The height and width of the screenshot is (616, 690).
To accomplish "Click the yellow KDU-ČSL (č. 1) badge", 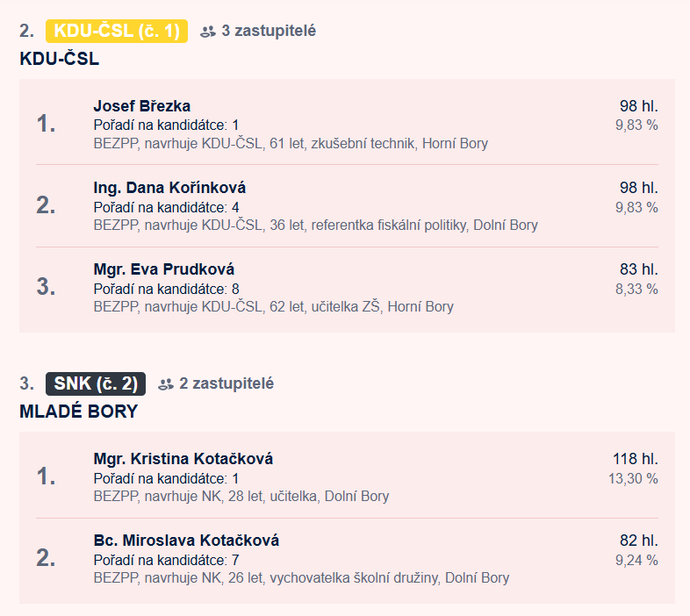I will tap(117, 32).
